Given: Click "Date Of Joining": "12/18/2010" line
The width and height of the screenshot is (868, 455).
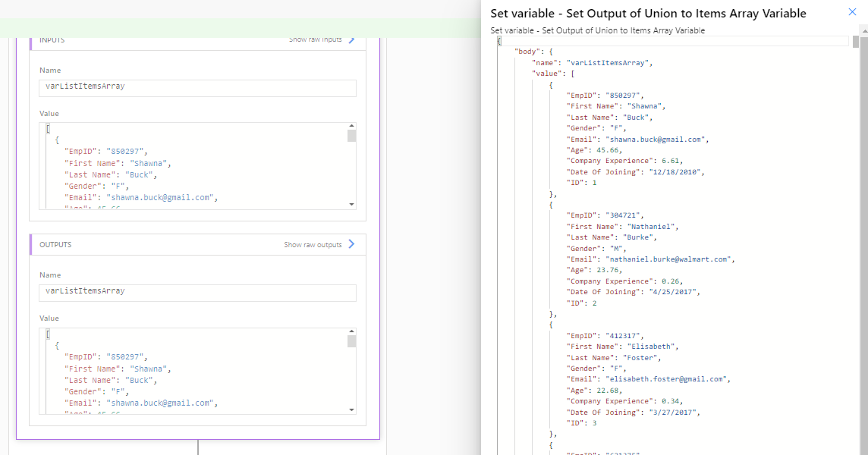Looking at the screenshot, I should pos(636,171).
